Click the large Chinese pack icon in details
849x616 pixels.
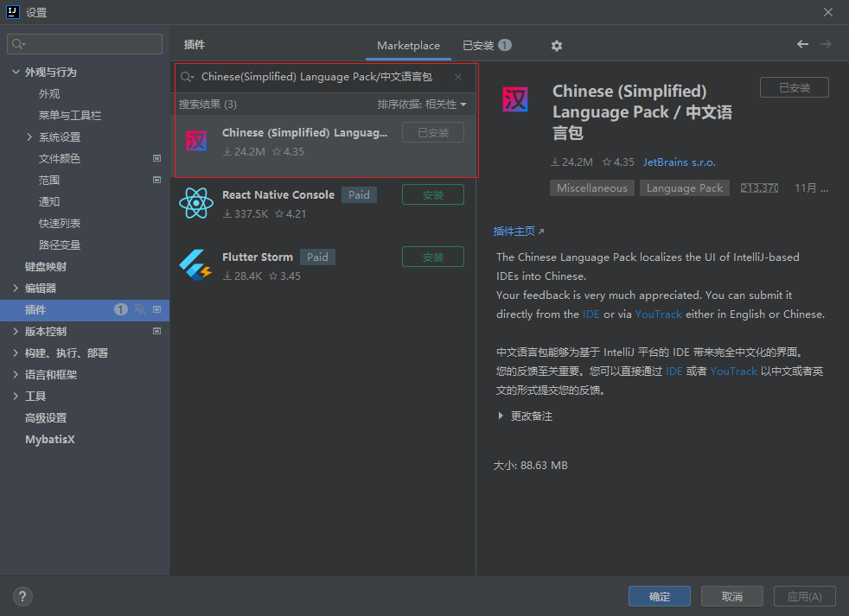coord(515,99)
